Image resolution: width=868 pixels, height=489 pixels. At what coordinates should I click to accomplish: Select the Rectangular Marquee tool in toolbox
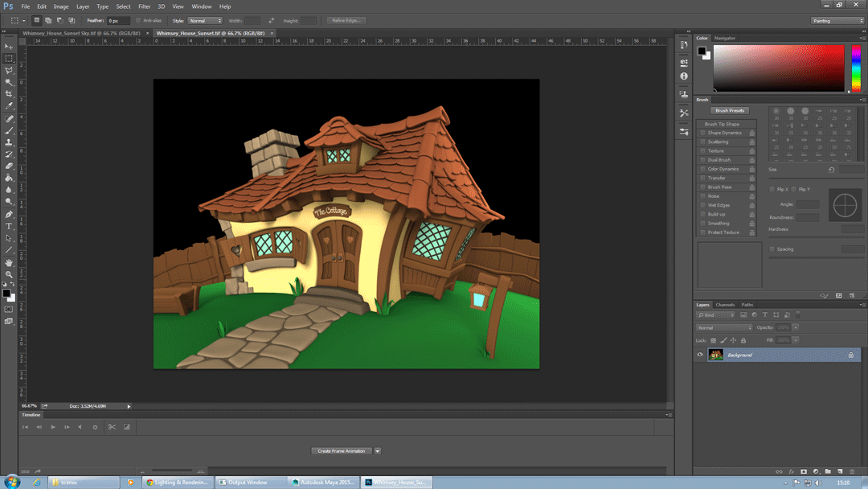click(x=9, y=58)
